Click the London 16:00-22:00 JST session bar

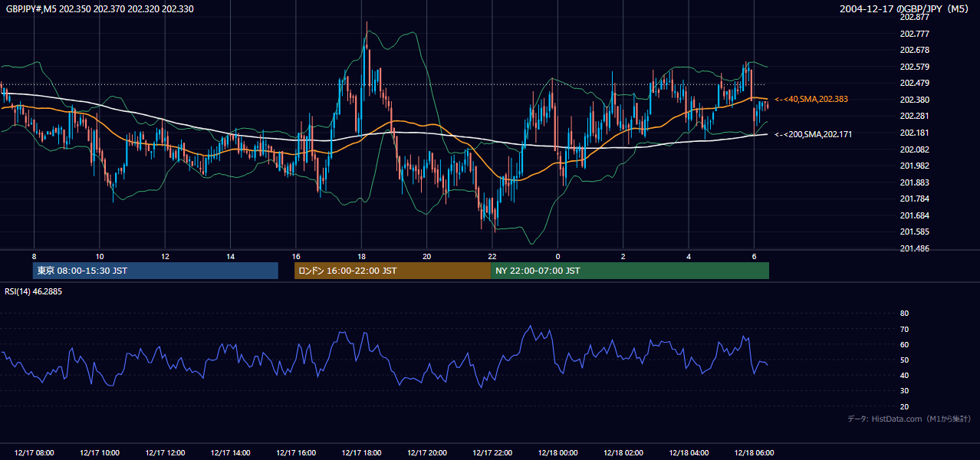point(393,271)
